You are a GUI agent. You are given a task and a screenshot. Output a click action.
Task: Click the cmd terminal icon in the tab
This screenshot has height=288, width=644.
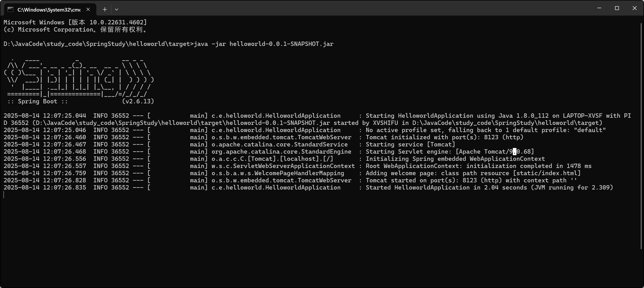pos(10,9)
